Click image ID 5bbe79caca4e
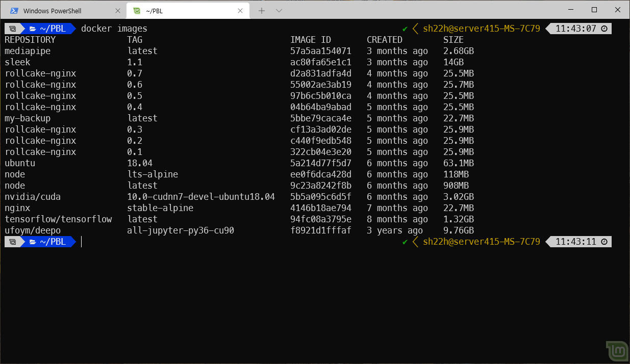 321,118
